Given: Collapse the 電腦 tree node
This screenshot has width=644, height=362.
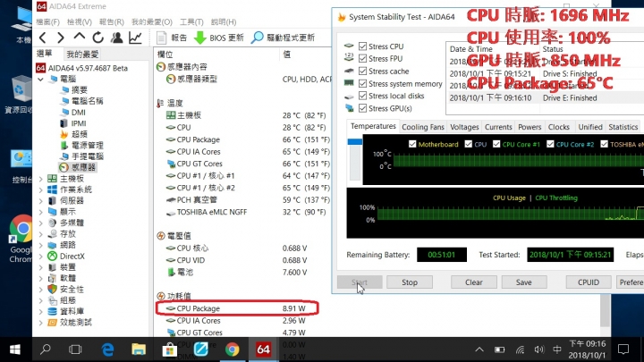Looking at the screenshot, I should [40, 79].
